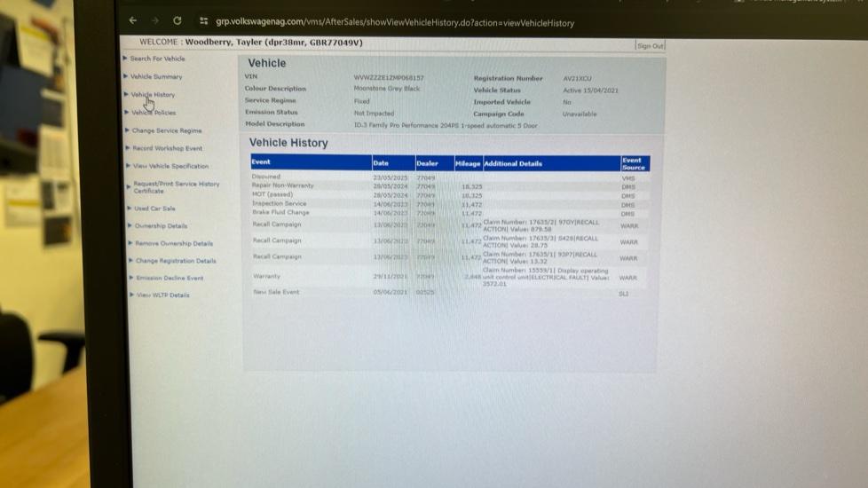868x488 pixels.
Task: Click the Registration Number value
Action: [x=577, y=79]
